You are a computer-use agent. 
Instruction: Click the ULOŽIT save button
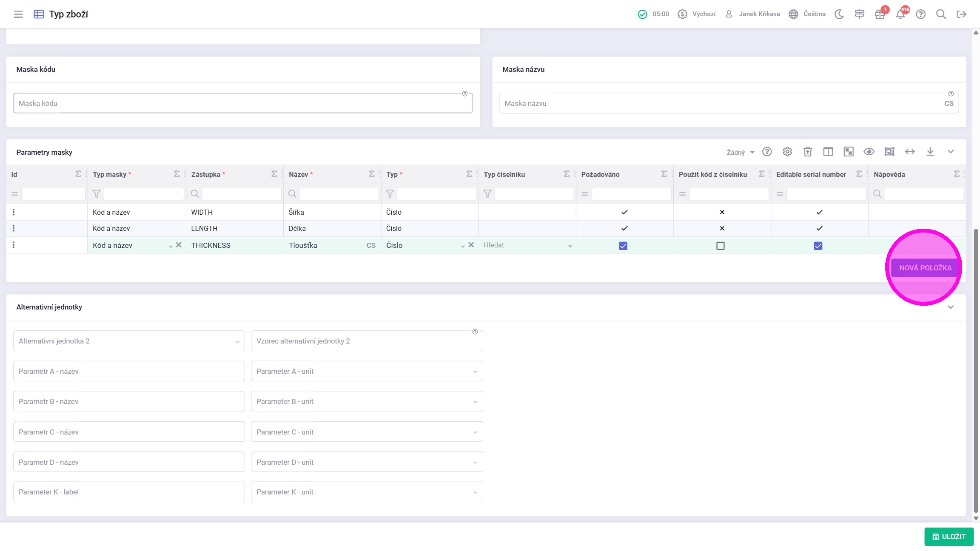[949, 537]
